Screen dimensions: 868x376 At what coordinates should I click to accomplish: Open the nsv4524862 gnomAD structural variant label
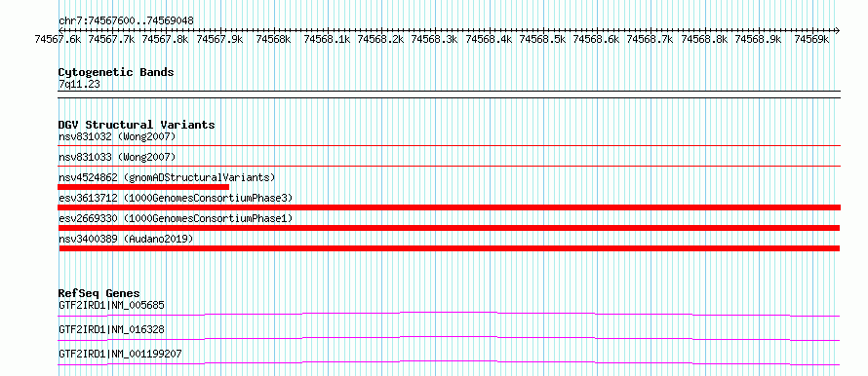click(x=167, y=177)
